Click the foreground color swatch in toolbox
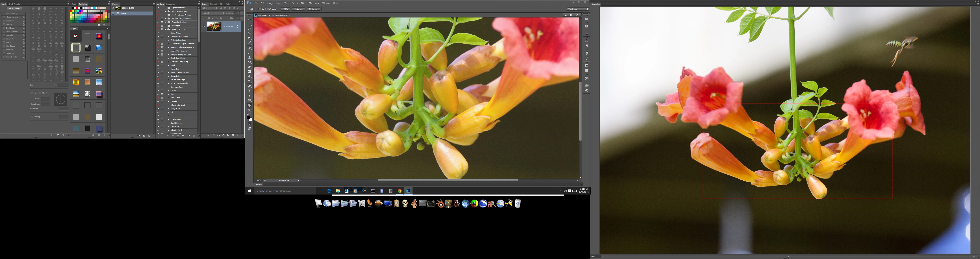This screenshot has height=259, width=980. [248, 117]
